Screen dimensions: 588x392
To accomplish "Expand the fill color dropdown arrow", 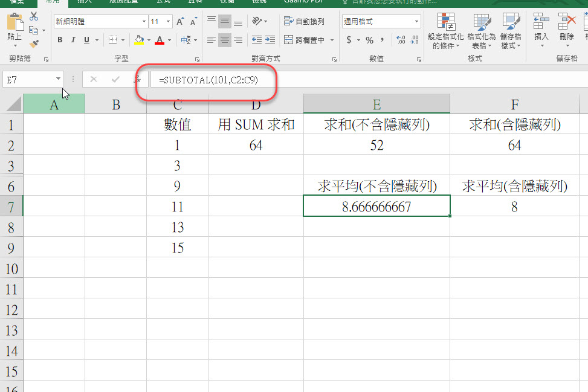I will coord(149,39).
